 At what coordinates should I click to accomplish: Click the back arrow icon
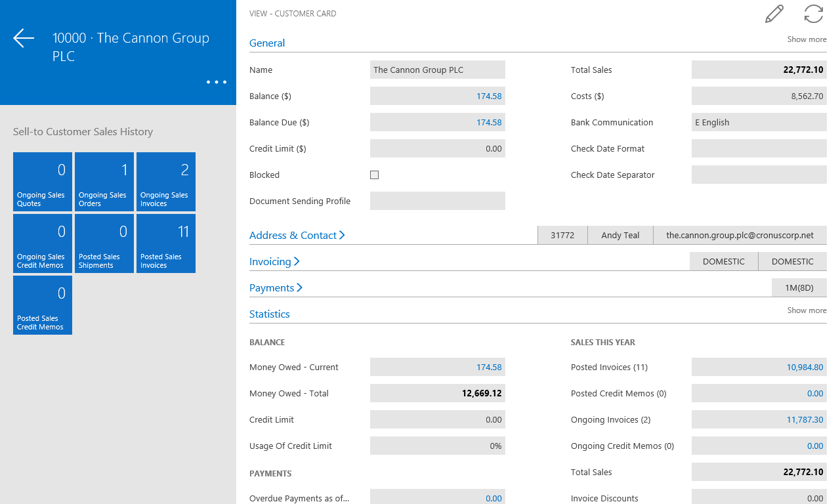[x=24, y=38]
